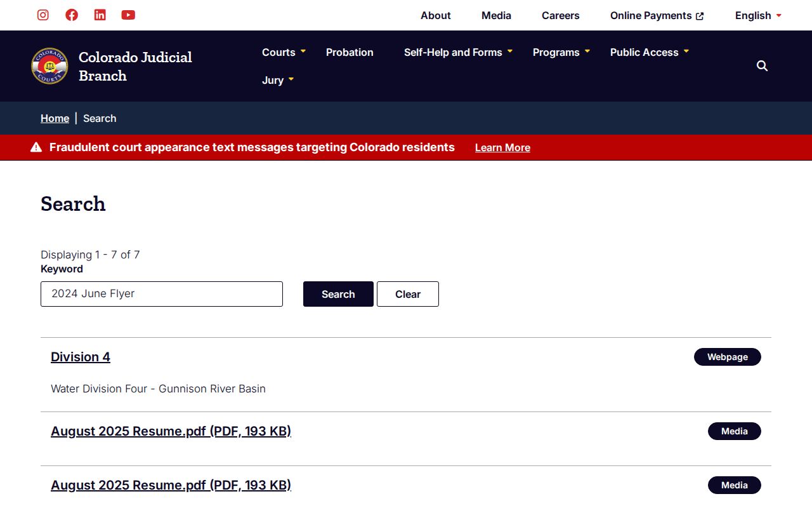The image size is (812, 508).
Task: Go to the Probation menu item
Action: 350,52
